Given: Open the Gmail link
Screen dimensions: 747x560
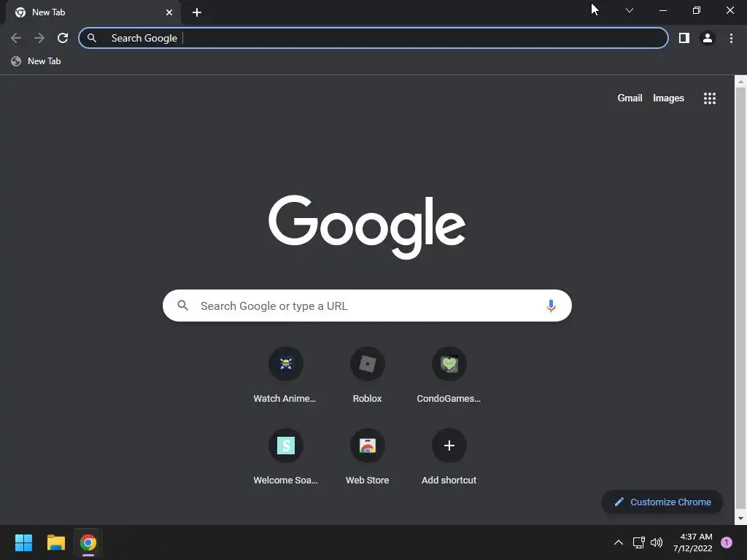Looking at the screenshot, I should click(x=630, y=98).
